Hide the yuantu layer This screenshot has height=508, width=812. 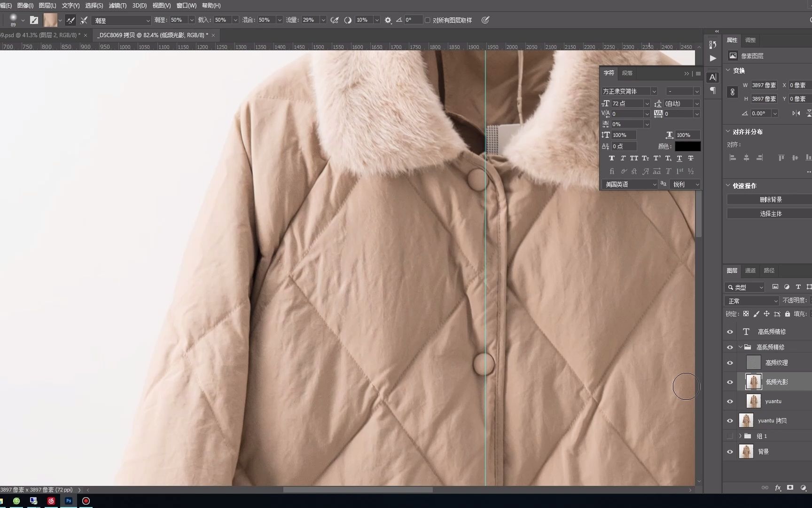[x=730, y=401]
